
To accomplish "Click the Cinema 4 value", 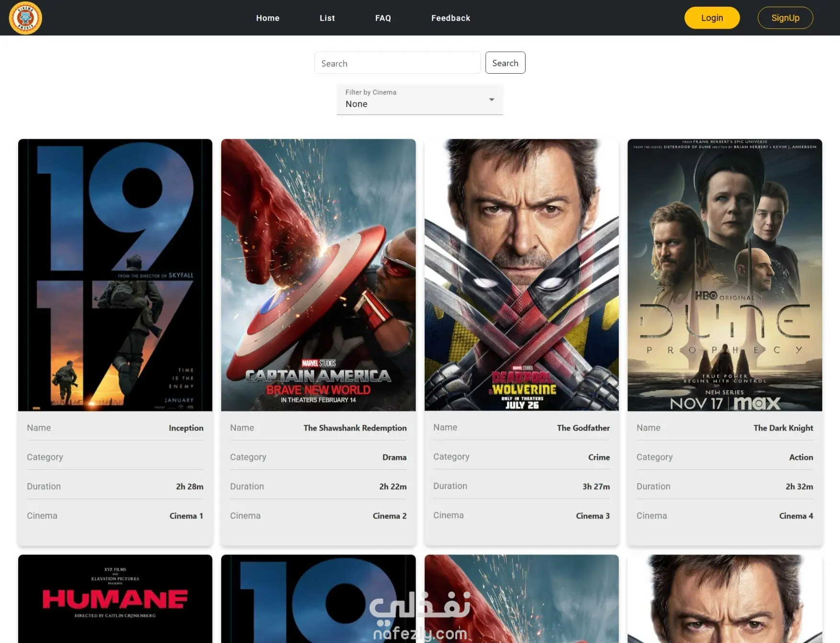I will pyautogui.click(x=796, y=516).
